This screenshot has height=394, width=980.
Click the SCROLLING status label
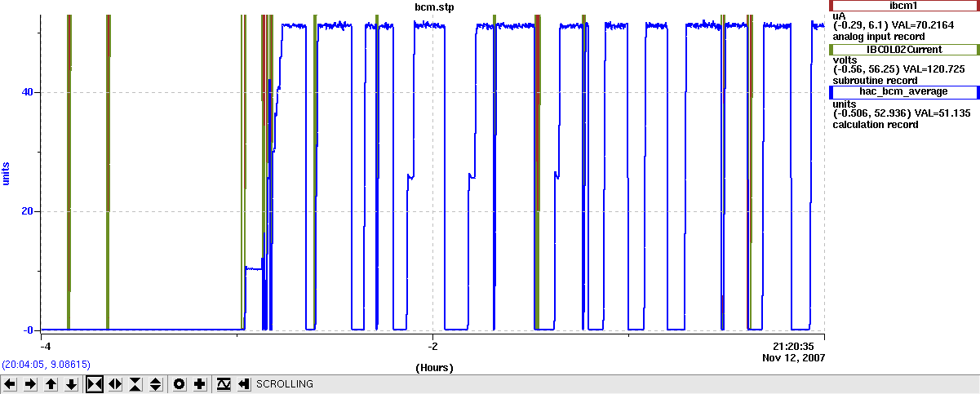click(x=284, y=383)
